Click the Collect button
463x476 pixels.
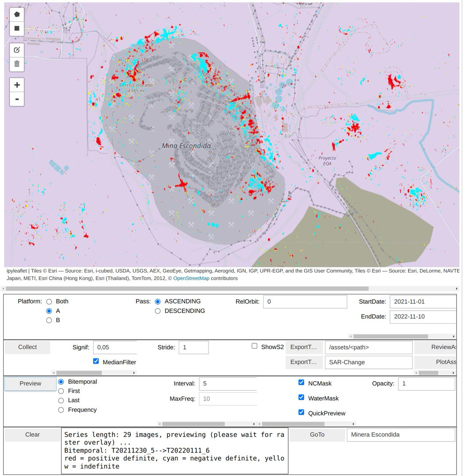(27, 347)
